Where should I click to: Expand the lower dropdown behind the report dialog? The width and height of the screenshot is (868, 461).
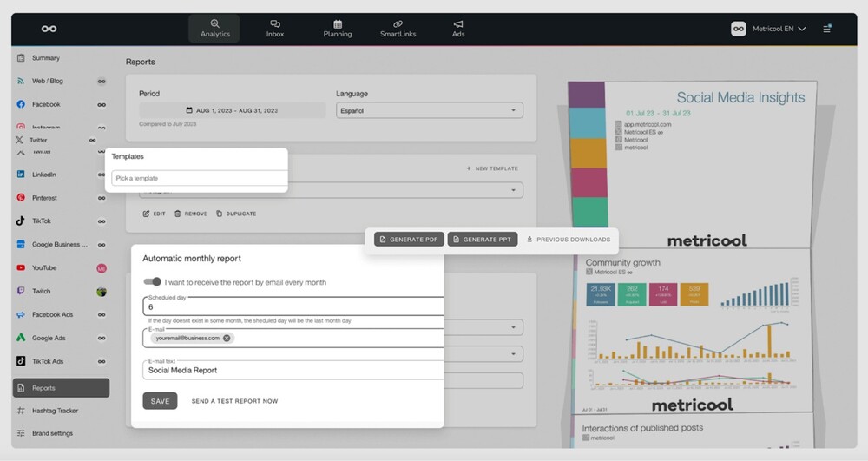click(x=513, y=354)
